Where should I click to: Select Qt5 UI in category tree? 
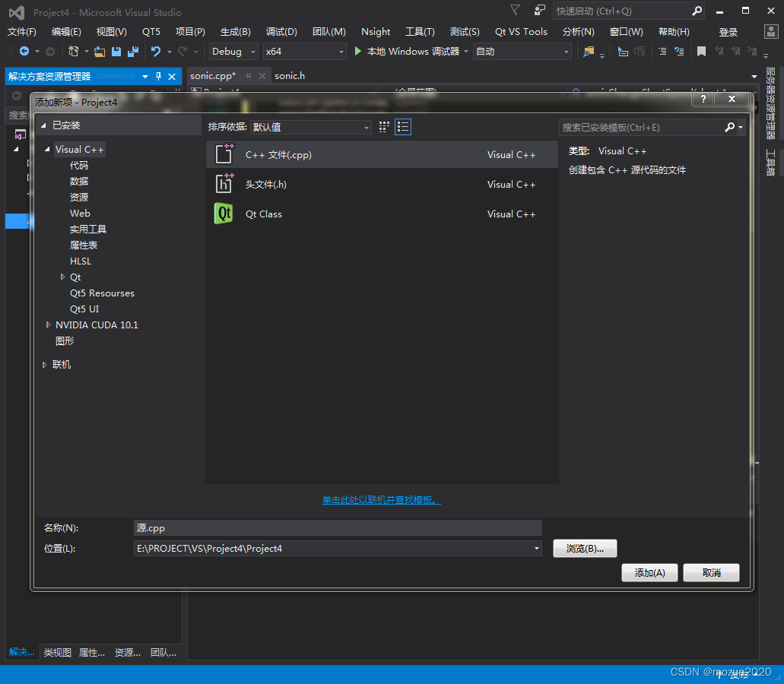click(x=84, y=309)
